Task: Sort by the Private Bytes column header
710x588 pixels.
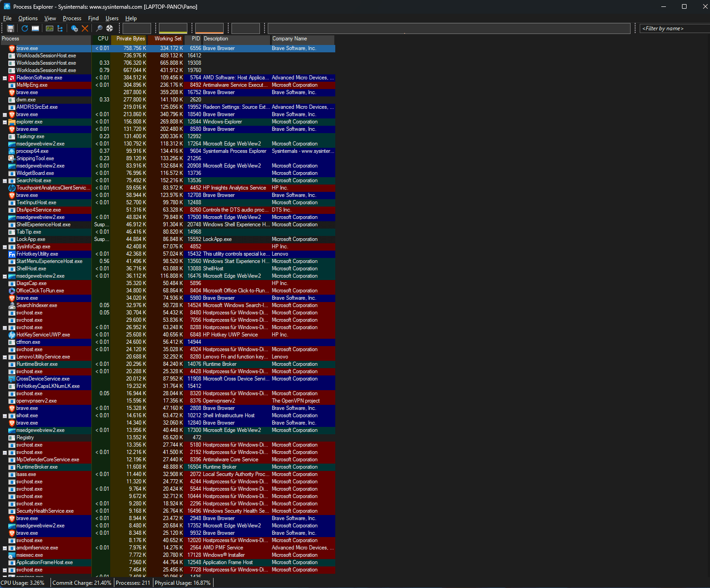Action: click(129, 39)
